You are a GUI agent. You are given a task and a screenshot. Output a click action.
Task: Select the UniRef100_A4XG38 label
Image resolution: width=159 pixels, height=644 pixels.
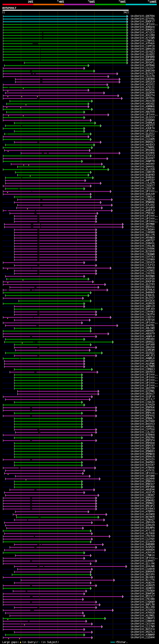pos(143,101)
